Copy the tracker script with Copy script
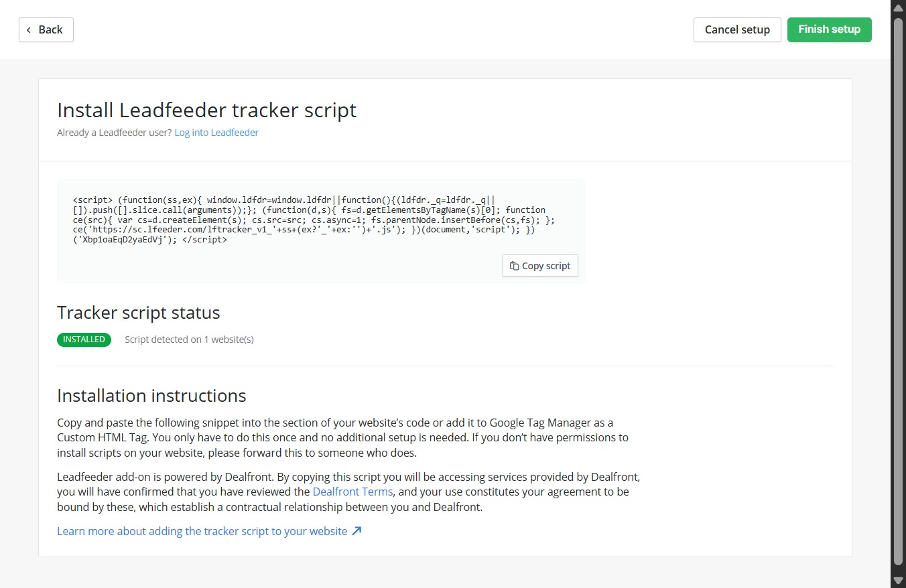 point(540,266)
